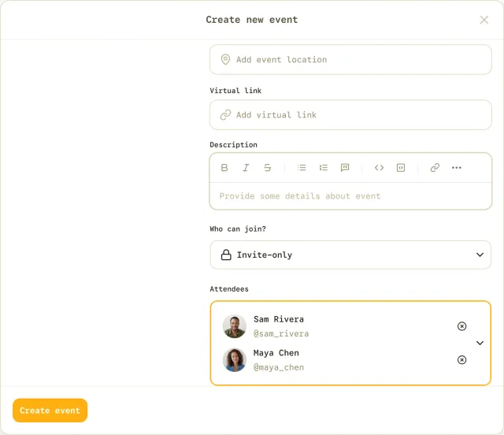Click the Maya Chen name

click(x=276, y=353)
